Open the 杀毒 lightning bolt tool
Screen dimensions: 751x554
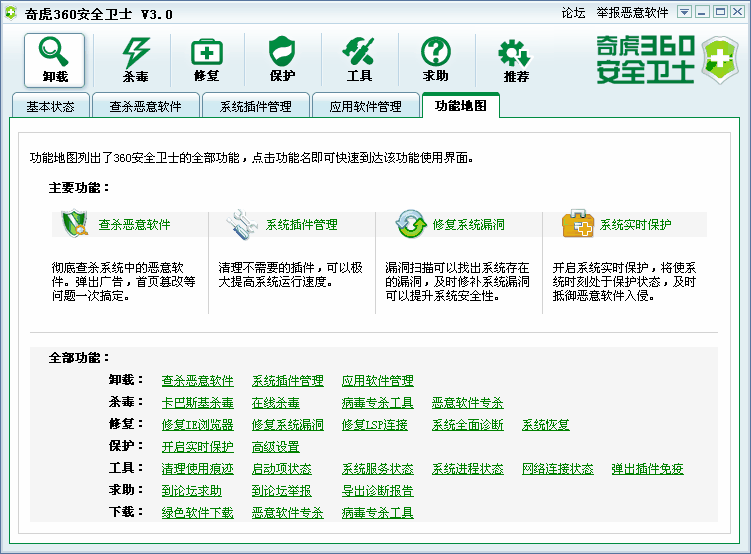136,60
